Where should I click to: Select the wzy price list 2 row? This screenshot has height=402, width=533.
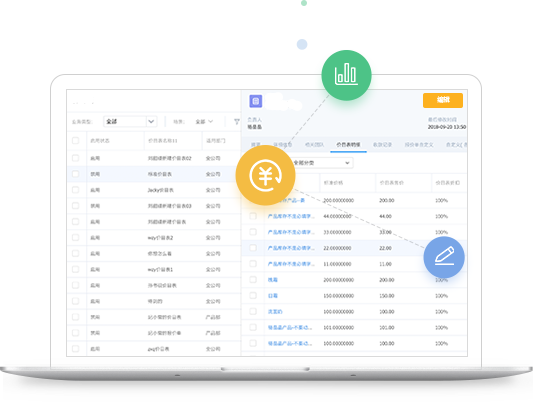point(154,238)
